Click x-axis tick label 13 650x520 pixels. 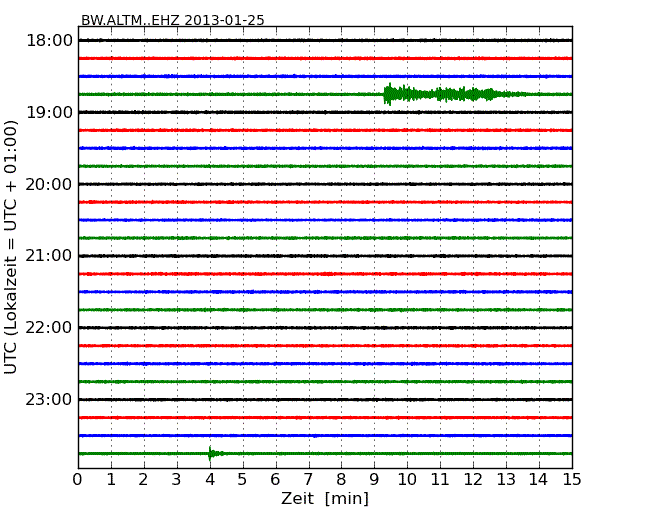click(506, 480)
